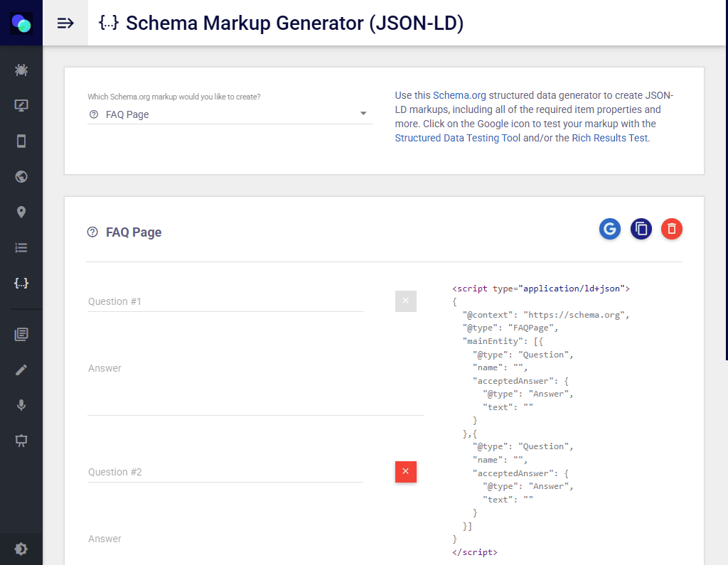Click the grey X button beside Question #1

pos(406,301)
